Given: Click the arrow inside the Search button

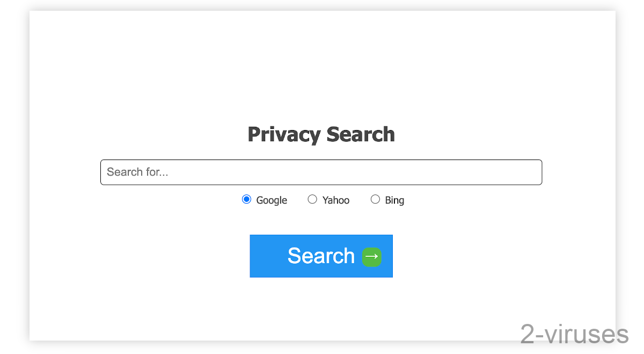Looking at the screenshot, I should [371, 256].
